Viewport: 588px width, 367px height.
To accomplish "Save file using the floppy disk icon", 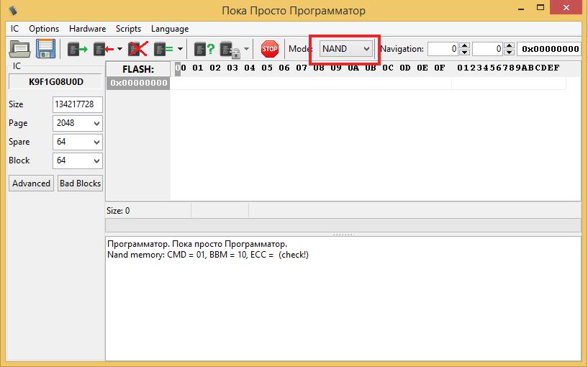I will click(x=45, y=49).
